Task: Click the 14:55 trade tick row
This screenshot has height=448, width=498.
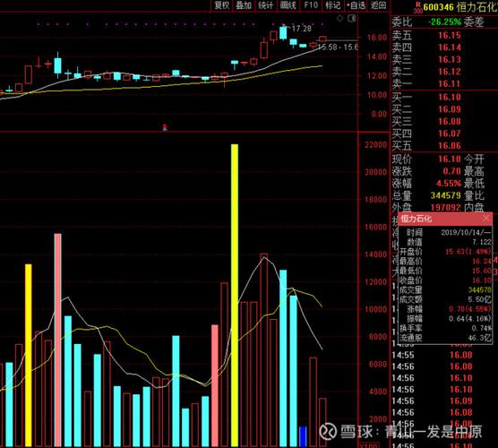Action: 432,355
